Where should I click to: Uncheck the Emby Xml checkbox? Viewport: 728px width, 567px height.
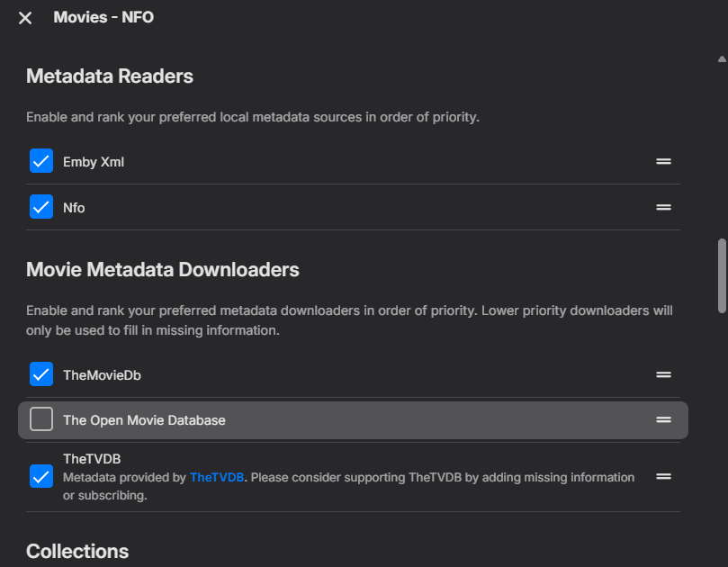pyautogui.click(x=41, y=162)
